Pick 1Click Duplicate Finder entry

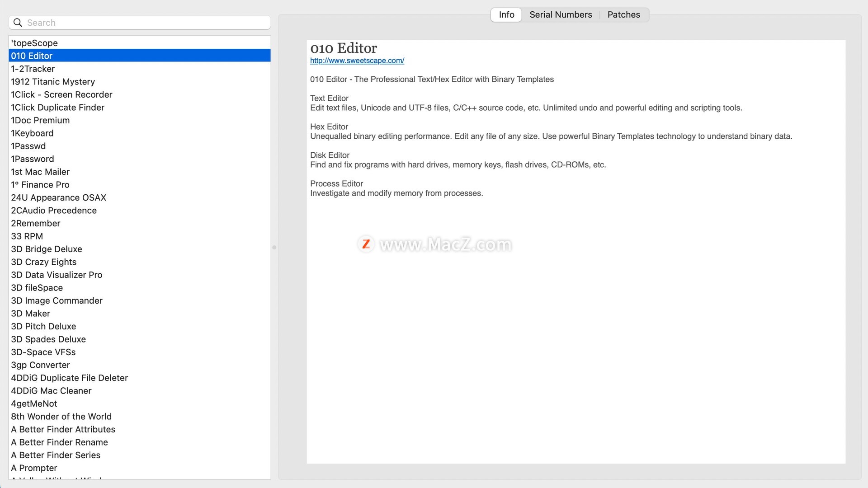pyautogui.click(x=140, y=107)
